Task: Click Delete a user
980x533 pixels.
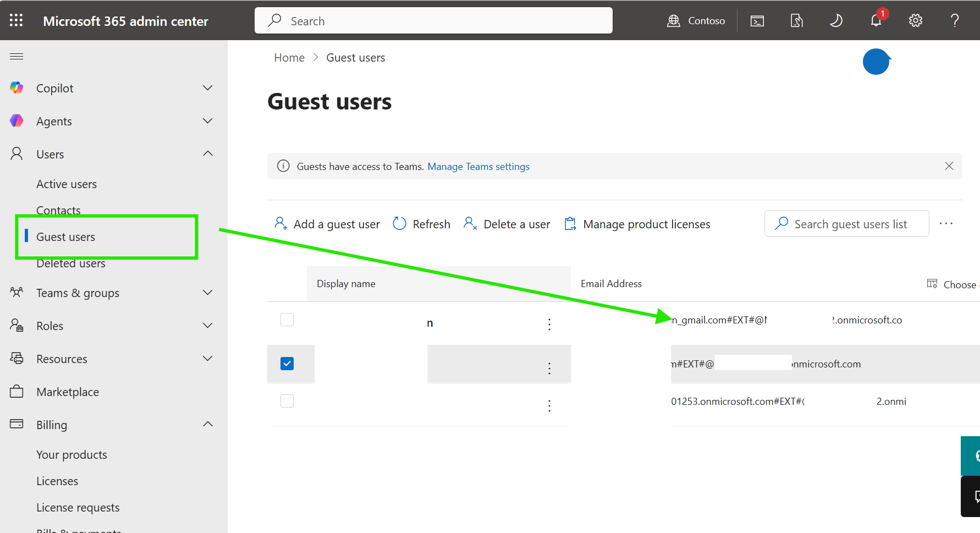Action: (x=507, y=224)
